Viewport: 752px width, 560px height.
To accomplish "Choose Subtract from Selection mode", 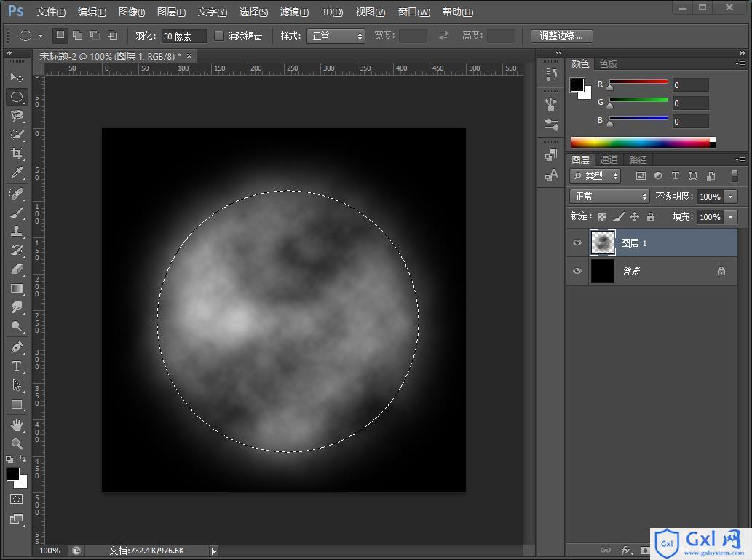I will tap(95, 35).
